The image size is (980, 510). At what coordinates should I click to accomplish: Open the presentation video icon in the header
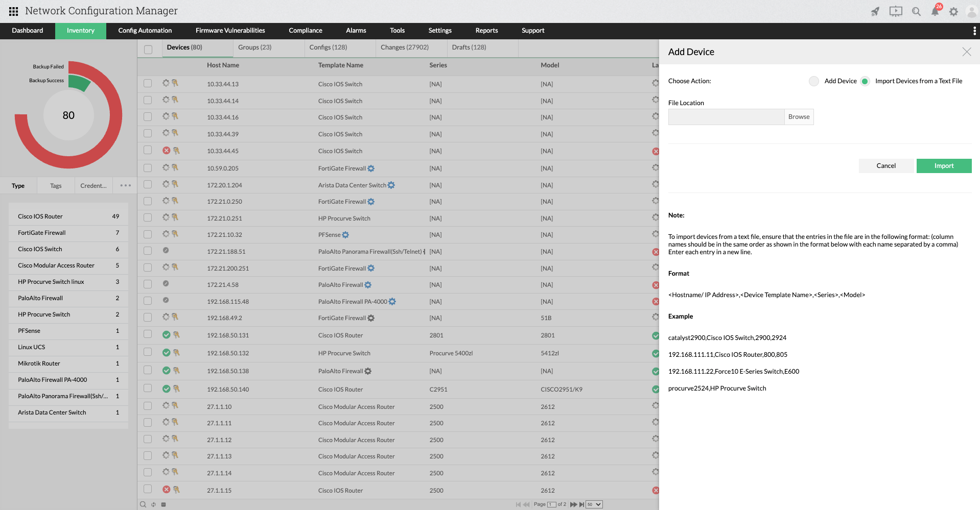coord(896,11)
